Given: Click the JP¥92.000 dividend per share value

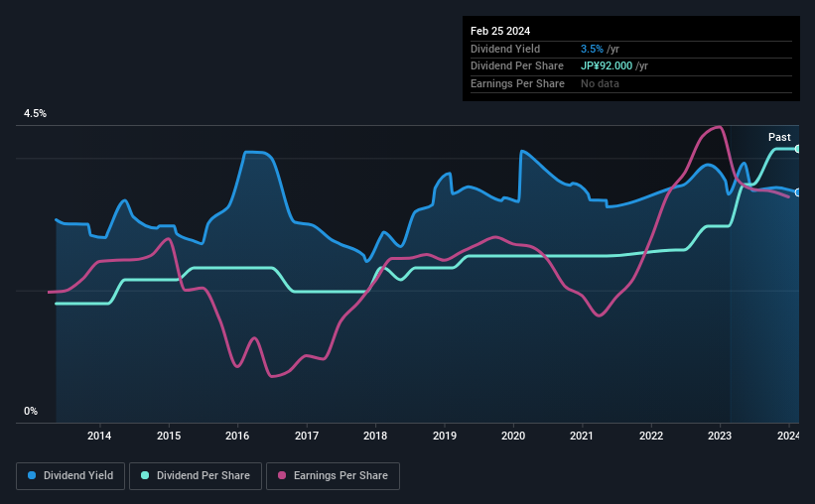Looking at the screenshot, I should coord(607,66).
